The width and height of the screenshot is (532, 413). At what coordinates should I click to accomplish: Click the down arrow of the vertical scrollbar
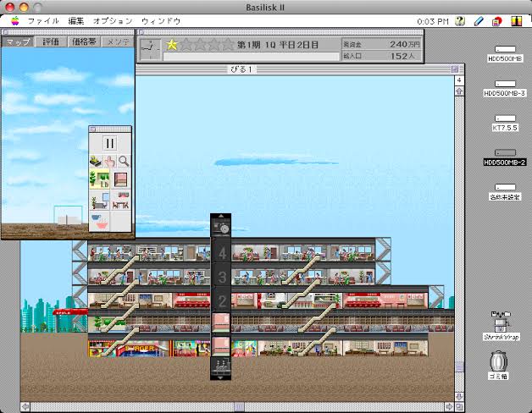pos(459,396)
